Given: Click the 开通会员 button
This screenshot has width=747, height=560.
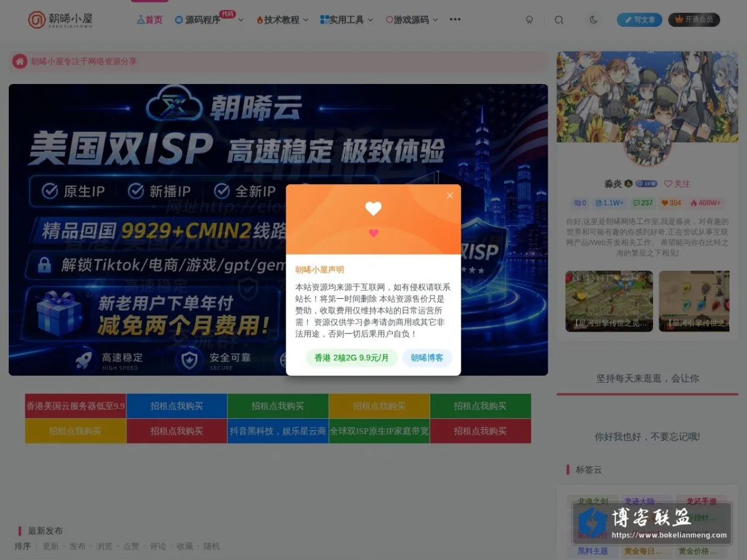Looking at the screenshot, I should [x=694, y=20].
